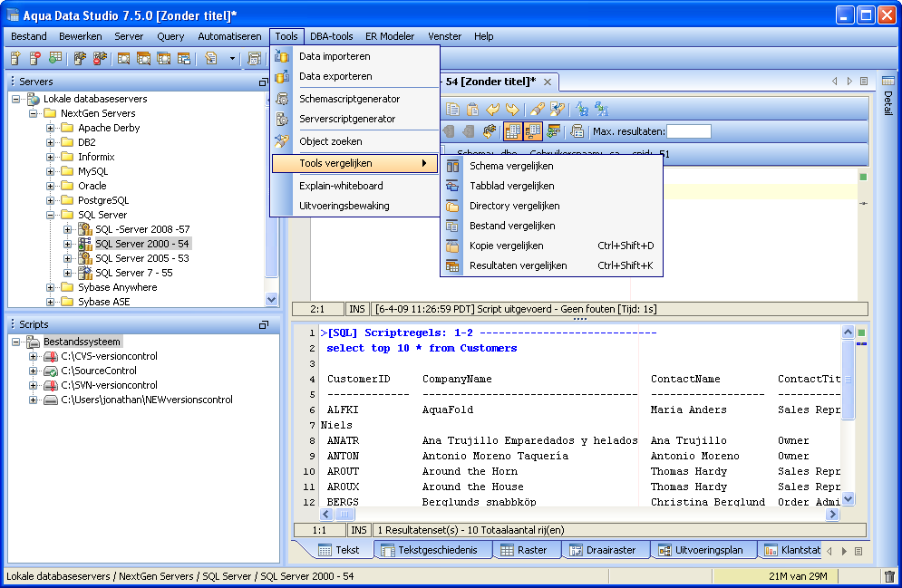Collapse the NextGen Servers node
The height and width of the screenshot is (588, 902).
coord(34,114)
